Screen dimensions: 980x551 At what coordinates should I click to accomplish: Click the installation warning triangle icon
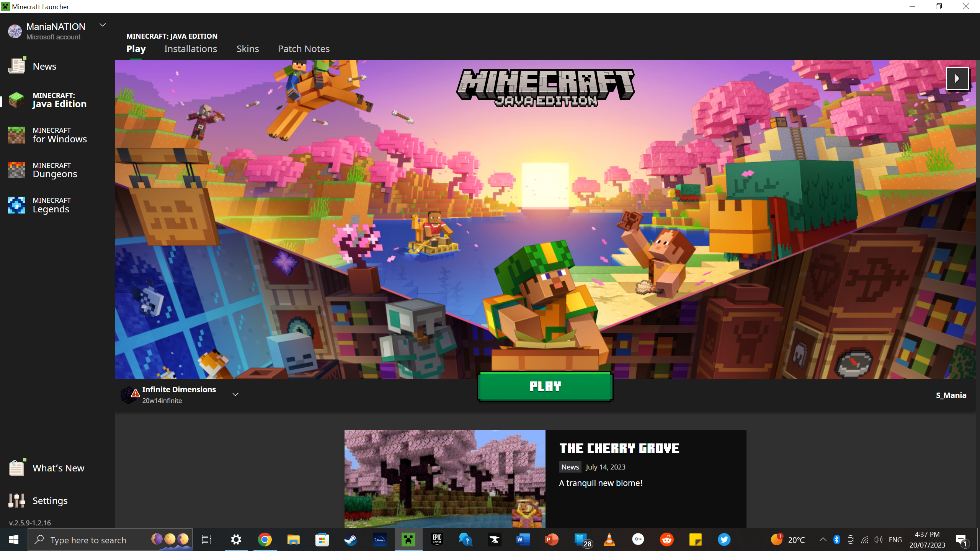click(x=135, y=393)
